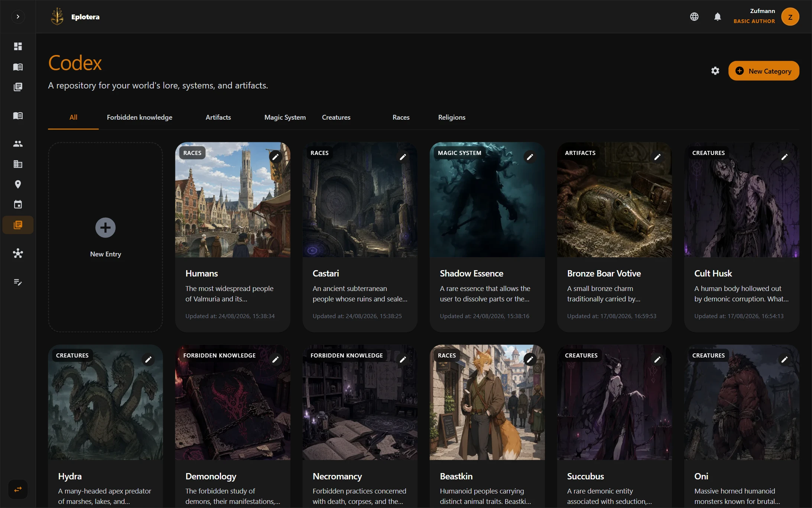812x508 pixels.
Task: Edit the Beastkin entry
Action: pyautogui.click(x=530, y=359)
